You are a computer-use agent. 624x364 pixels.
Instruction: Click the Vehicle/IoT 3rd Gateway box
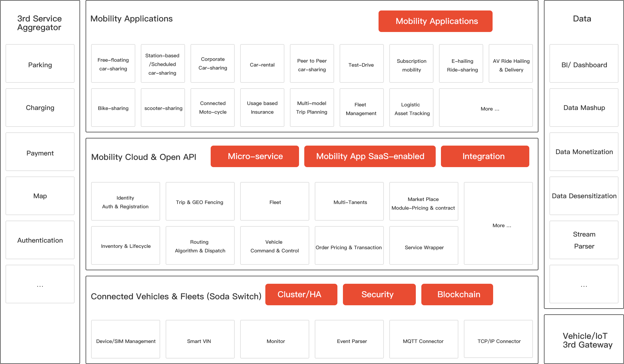click(x=584, y=339)
